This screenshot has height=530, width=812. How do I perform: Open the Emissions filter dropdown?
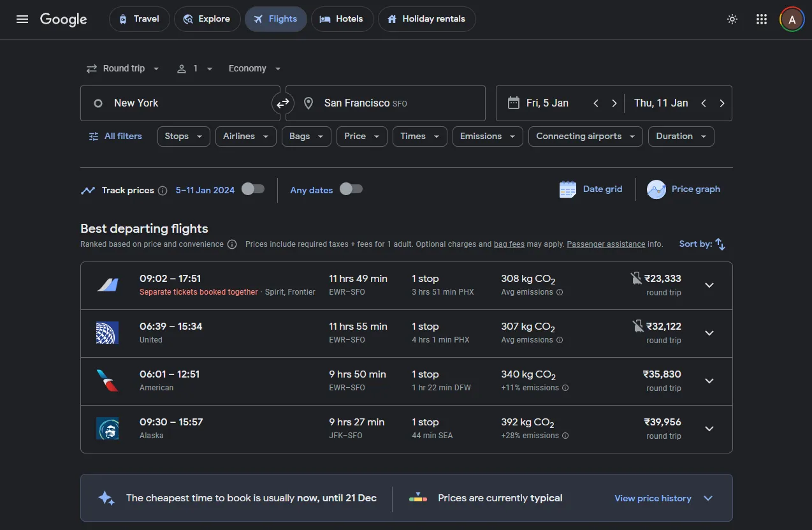coord(488,136)
